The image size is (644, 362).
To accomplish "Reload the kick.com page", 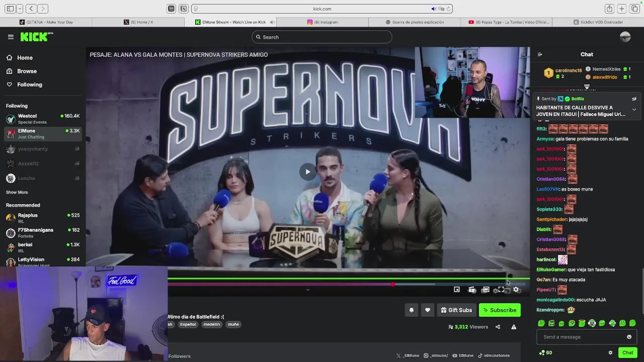I will click(x=448, y=9).
